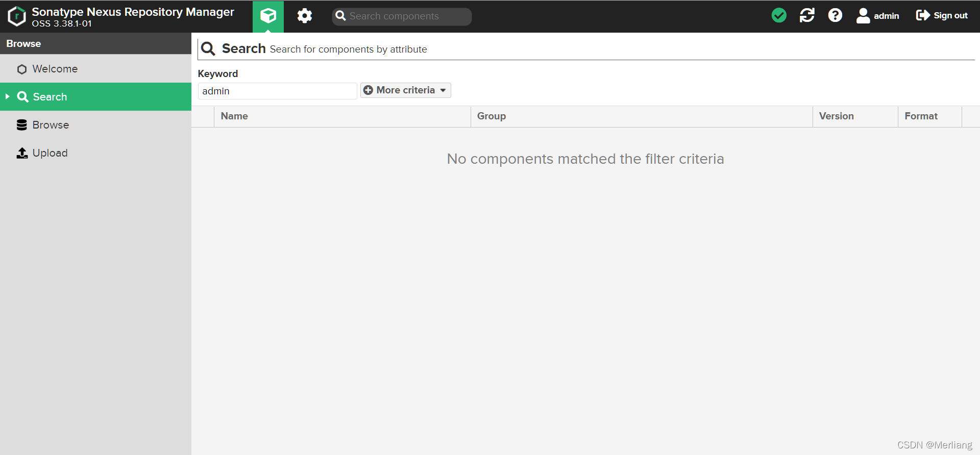
Task: Check system status green checkmark icon
Action: tap(779, 15)
